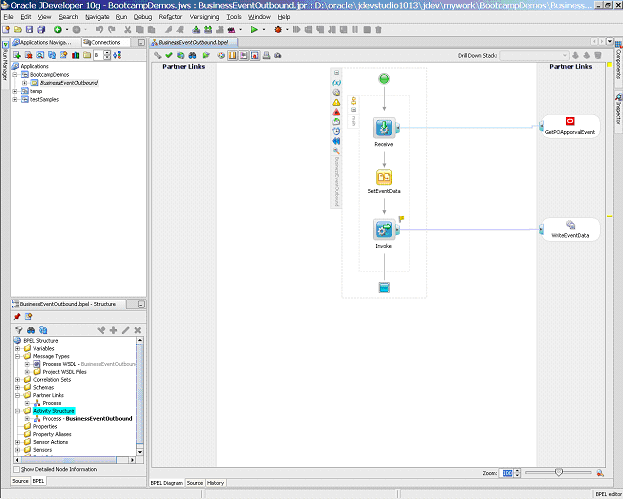This screenshot has height=499, width=623.
Task: Select Process - BusinessEventOutbound tree item
Action: tap(87, 419)
